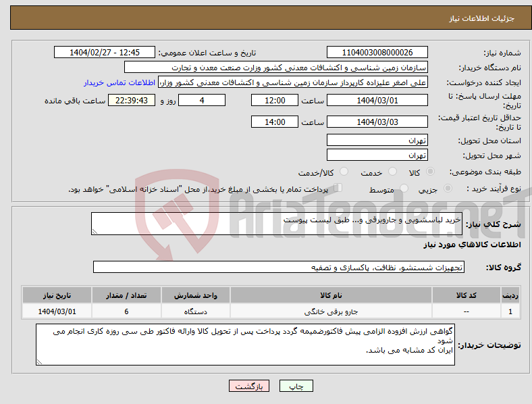Viewport: 532px width, 404px height.
Task: Click the نام کالا column header
Action: (331, 295)
